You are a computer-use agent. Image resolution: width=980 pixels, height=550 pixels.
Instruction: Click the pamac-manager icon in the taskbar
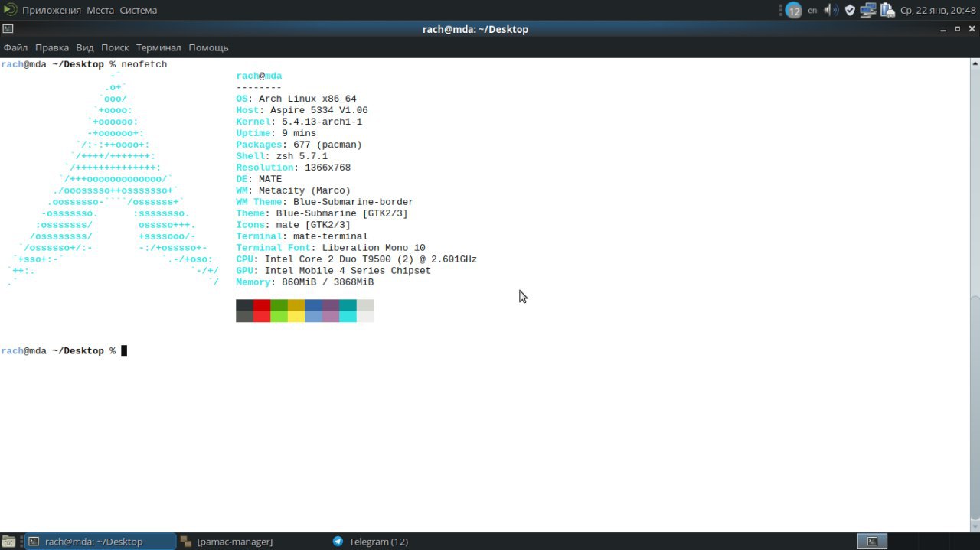coord(185,542)
